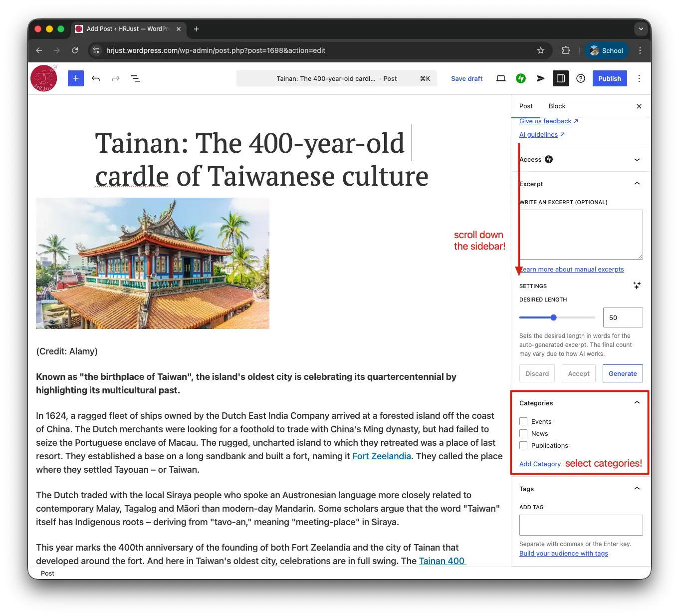The width and height of the screenshot is (679, 616).
Task: Open the desktop preview view icon
Action: (x=501, y=78)
